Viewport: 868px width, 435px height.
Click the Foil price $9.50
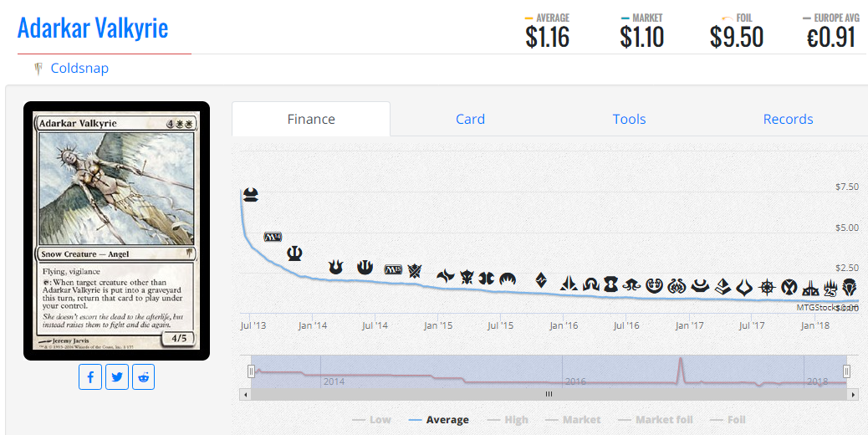click(x=737, y=37)
